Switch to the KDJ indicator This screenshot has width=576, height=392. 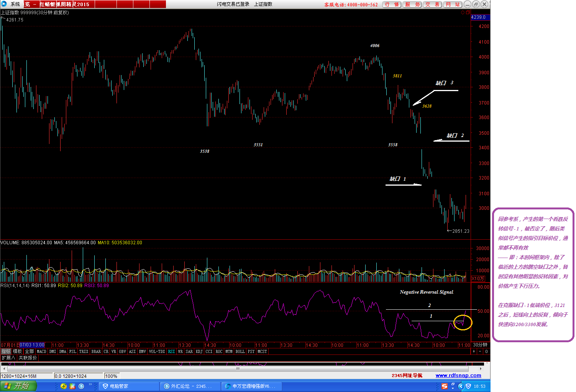199,351
